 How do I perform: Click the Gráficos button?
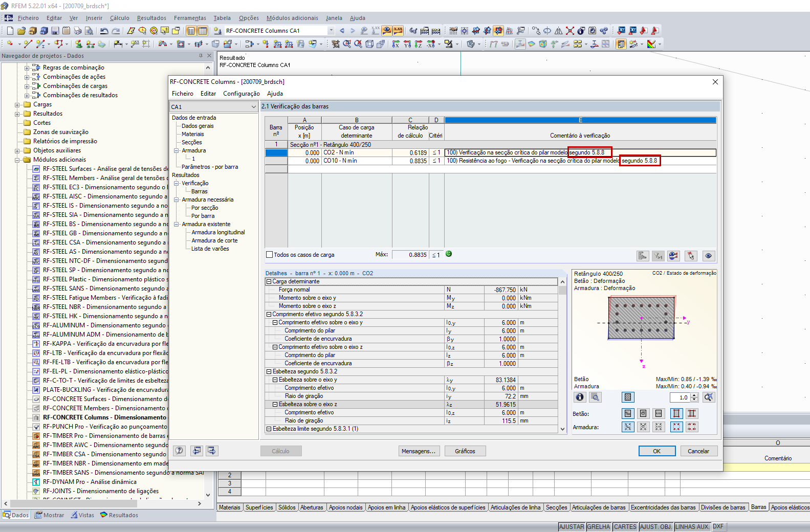[x=465, y=451]
